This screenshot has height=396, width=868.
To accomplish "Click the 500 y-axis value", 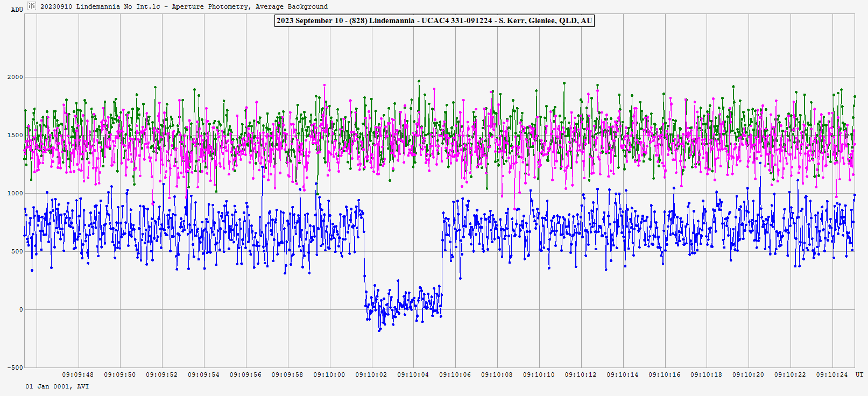I will [17, 251].
